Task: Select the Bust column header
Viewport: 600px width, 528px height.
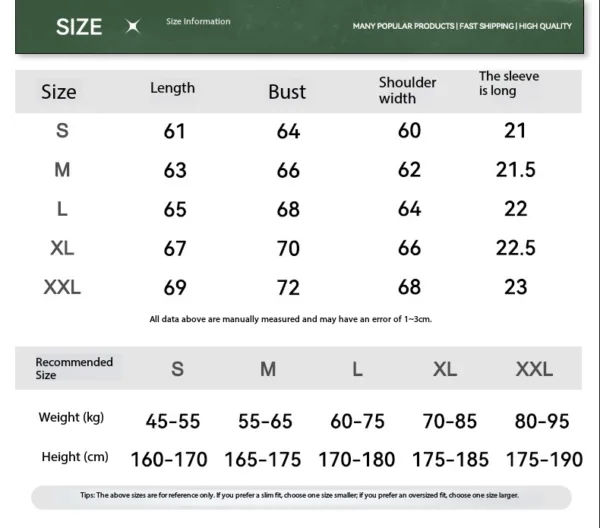Action: coord(287,92)
